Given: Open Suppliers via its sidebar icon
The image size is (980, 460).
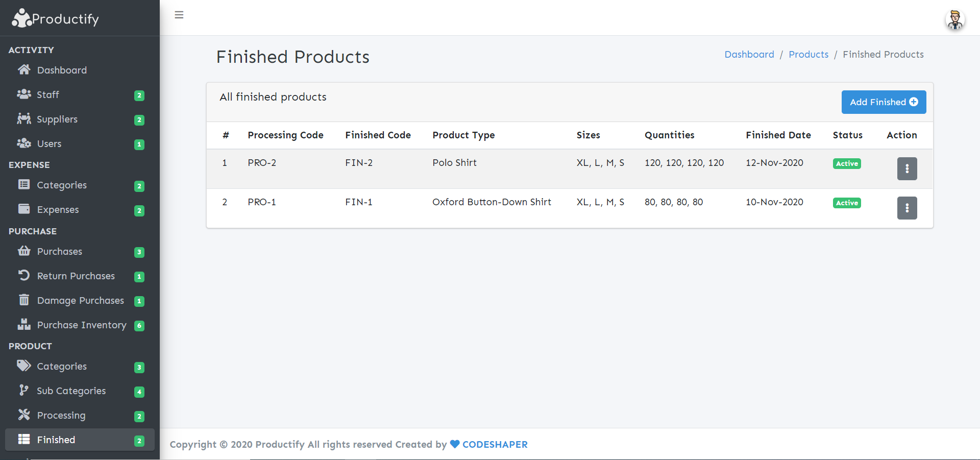Looking at the screenshot, I should coord(23,118).
